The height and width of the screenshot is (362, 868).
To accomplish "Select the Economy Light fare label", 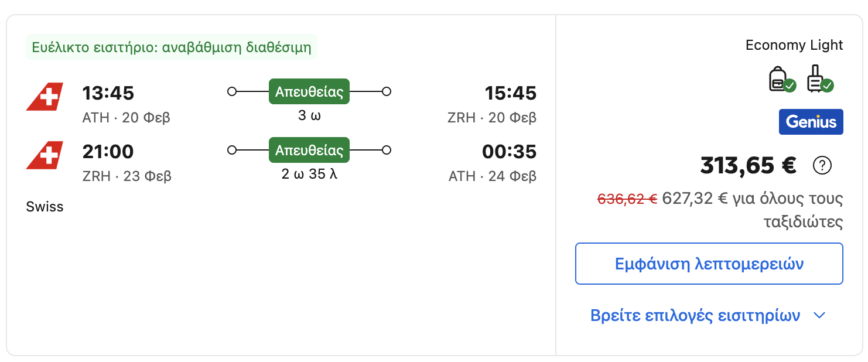I will click(794, 45).
